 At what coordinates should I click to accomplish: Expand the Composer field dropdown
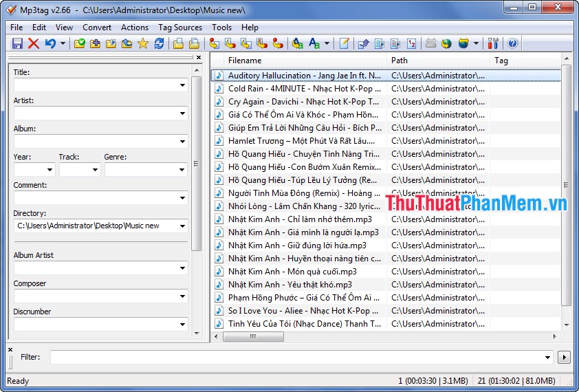point(182,296)
